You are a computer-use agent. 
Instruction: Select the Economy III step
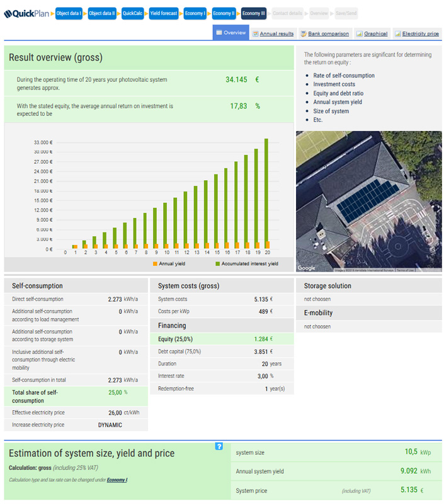253,13
